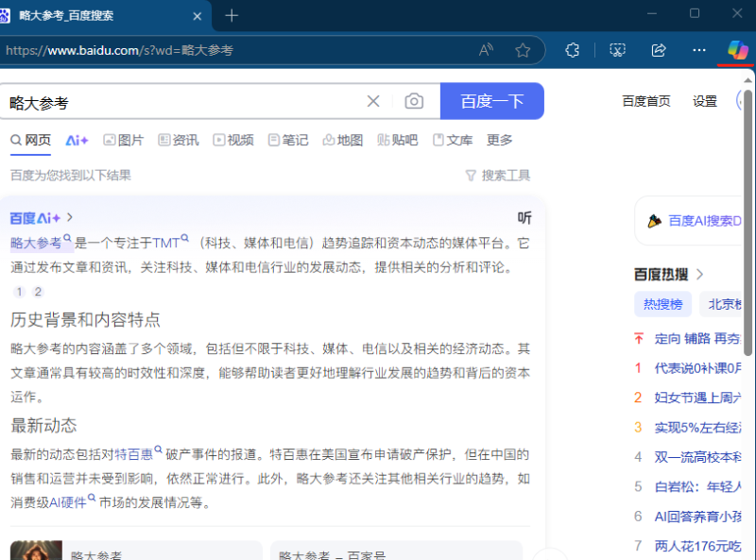The width and height of the screenshot is (756, 560).
Task: Switch to the 图片 tab
Action: click(124, 139)
